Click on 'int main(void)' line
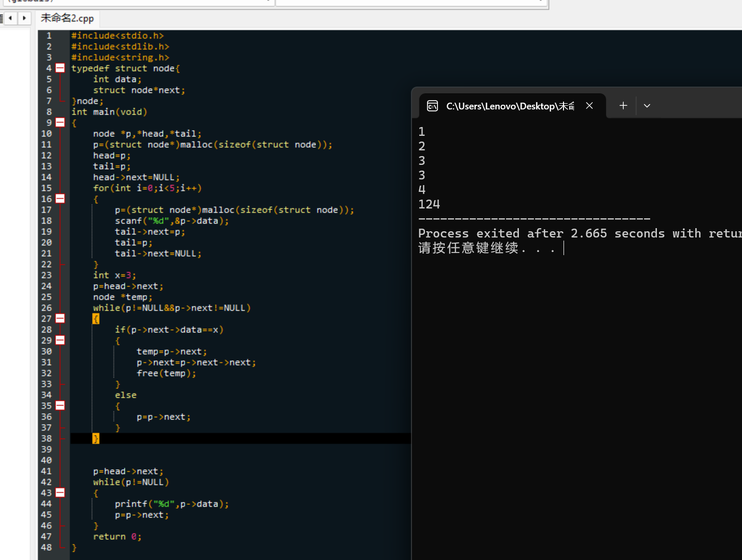The height and width of the screenshot is (560, 742). tap(109, 112)
